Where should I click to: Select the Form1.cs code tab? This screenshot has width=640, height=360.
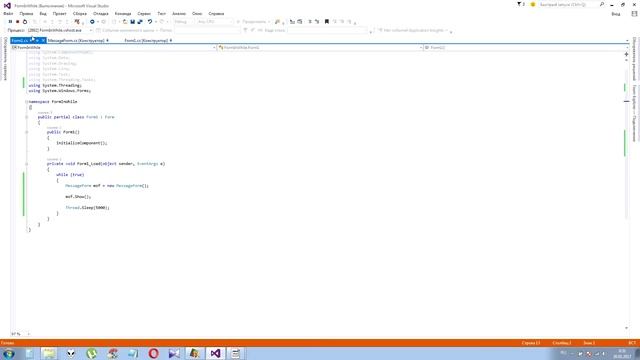[x=20, y=40]
